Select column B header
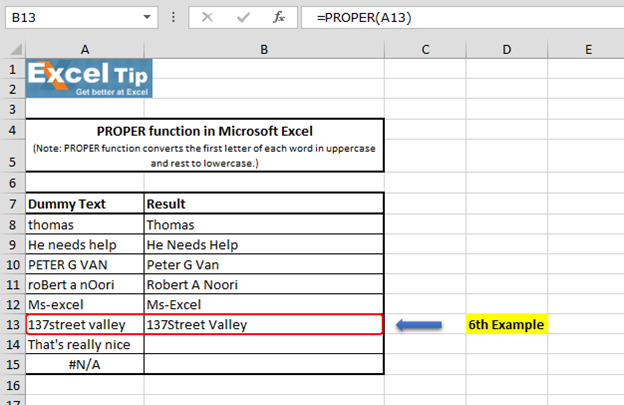624x405 pixels. 264,50
